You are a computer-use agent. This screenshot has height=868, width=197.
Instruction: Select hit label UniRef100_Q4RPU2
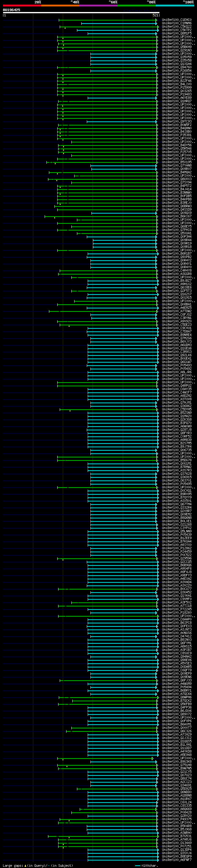[x=177, y=386]
